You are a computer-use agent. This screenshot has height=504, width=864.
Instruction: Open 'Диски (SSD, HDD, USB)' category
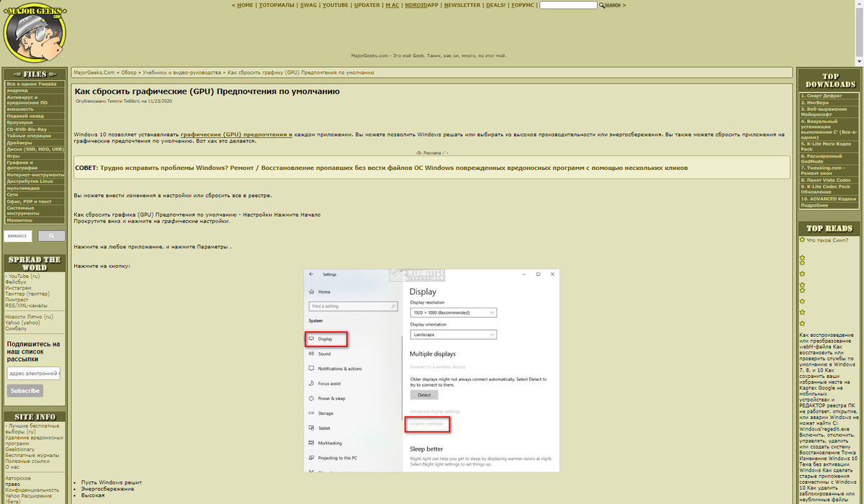35,149
